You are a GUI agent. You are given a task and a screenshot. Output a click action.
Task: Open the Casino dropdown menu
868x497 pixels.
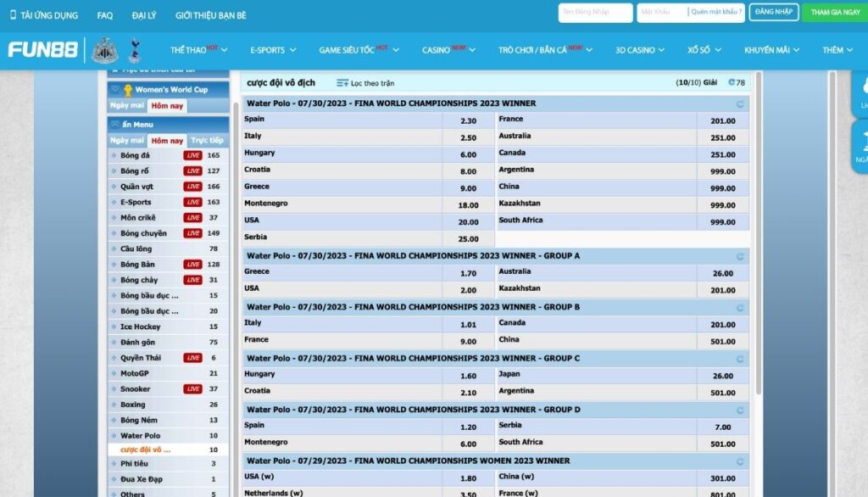(x=448, y=50)
